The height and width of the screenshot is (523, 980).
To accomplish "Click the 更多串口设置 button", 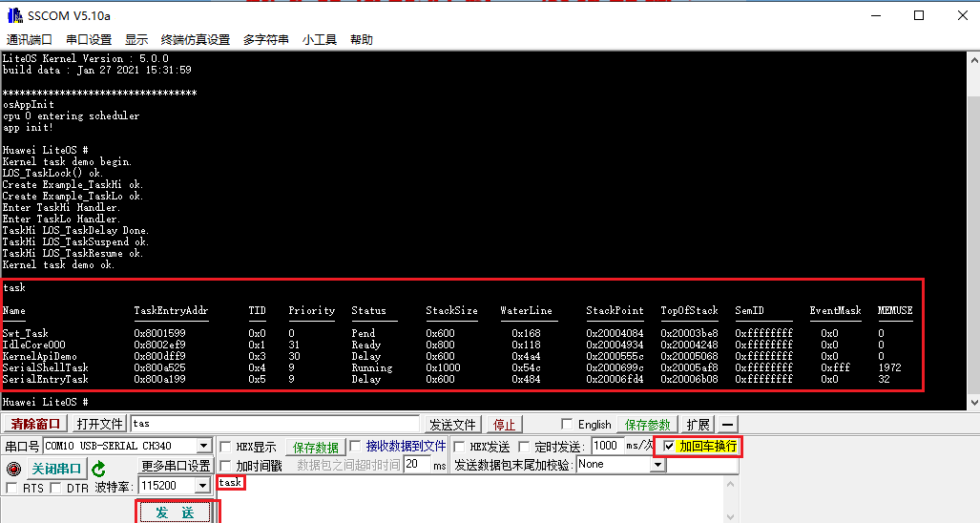I will pos(176,466).
